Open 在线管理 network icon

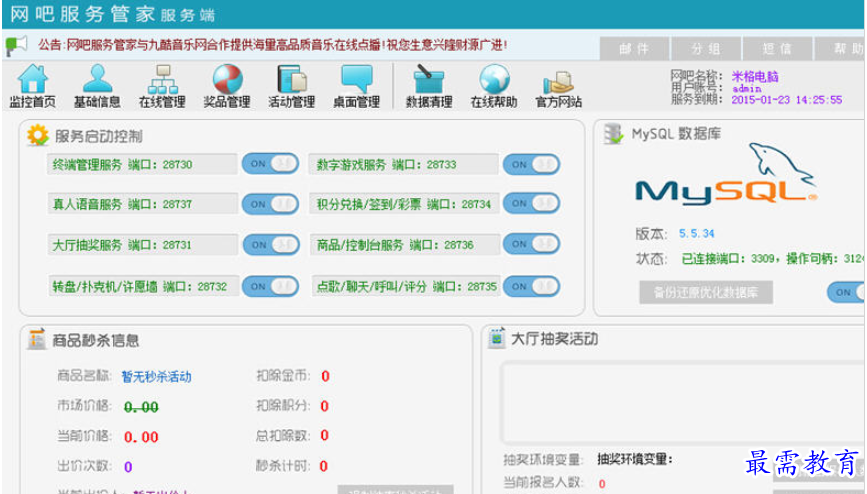pyautogui.click(x=163, y=79)
